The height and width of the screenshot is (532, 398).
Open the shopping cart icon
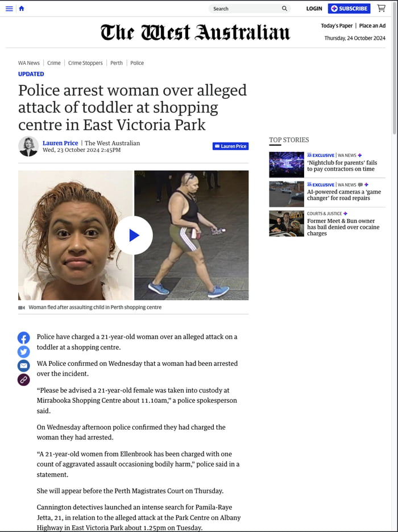point(382,8)
